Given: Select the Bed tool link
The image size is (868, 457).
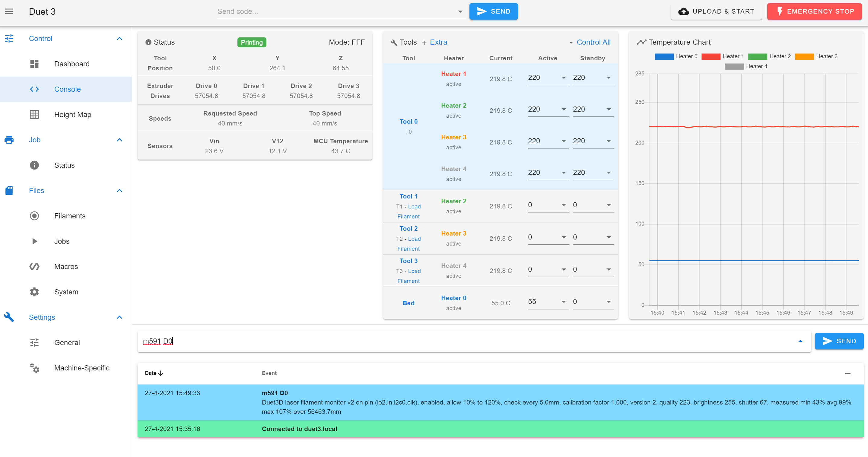Looking at the screenshot, I should 409,303.
